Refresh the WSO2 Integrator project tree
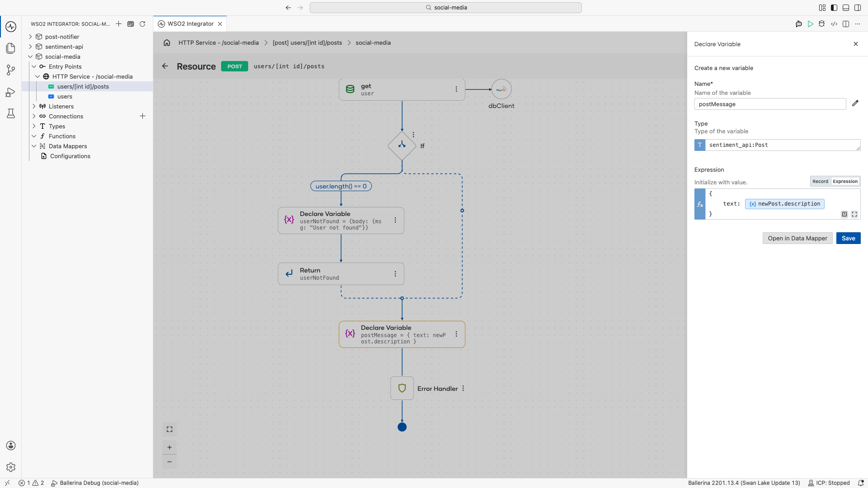The width and height of the screenshot is (868, 488). 142,24
